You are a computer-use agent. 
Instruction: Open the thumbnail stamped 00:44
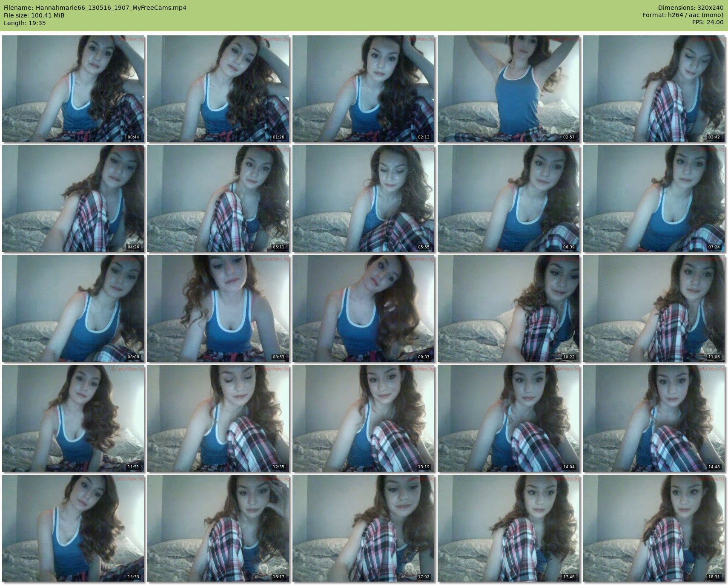73,89
